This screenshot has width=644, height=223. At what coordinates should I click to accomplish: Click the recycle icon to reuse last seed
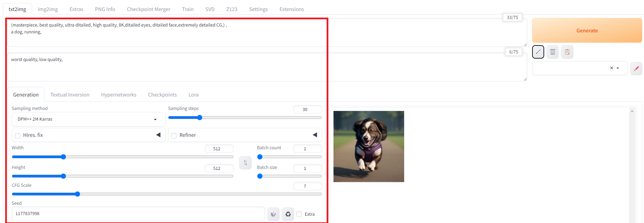tap(288, 214)
